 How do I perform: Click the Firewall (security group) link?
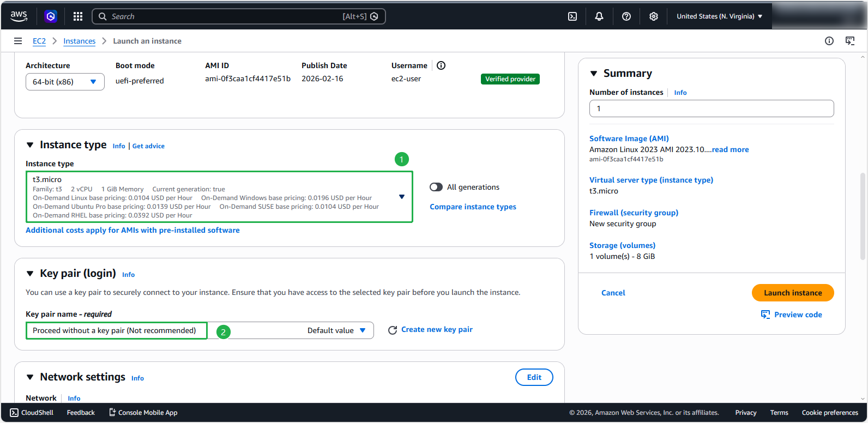[634, 213]
